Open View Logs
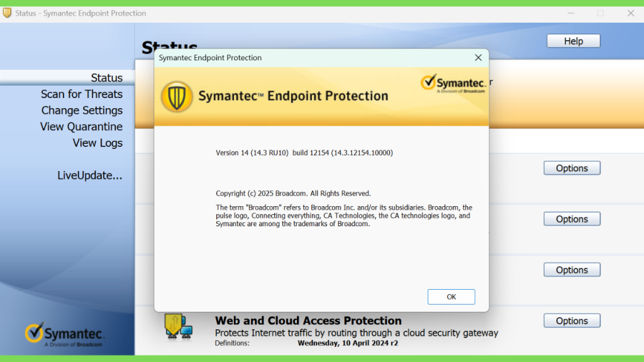Screen dimensions: 644x362 click(97, 143)
